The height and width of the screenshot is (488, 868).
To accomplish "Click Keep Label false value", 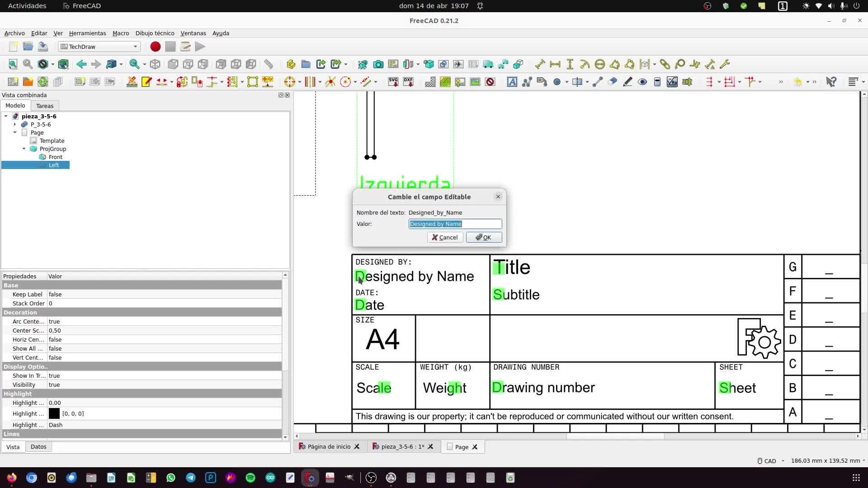I will pos(55,294).
